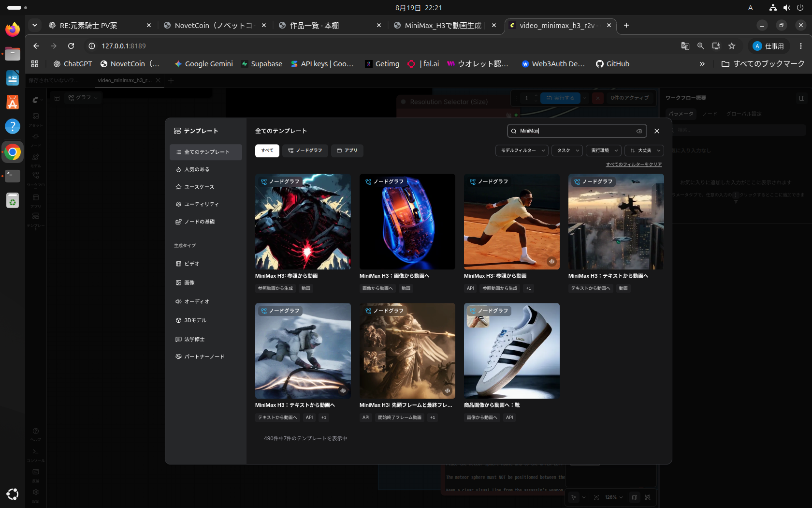Open the tab search dropdown
The width and height of the screenshot is (812, 508).
coord(34,25)
